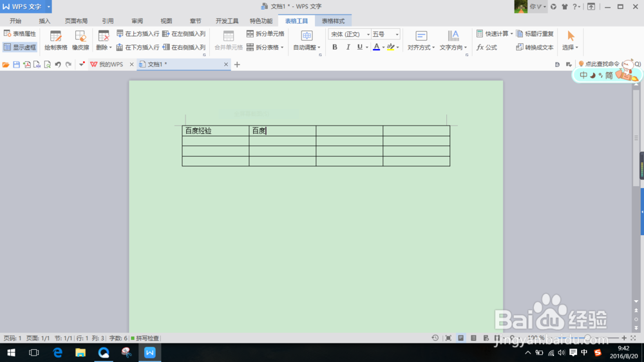644x362 pixels.
Task: Switch to the 表格样式 ribbon tab
Action: click(333, 21)
